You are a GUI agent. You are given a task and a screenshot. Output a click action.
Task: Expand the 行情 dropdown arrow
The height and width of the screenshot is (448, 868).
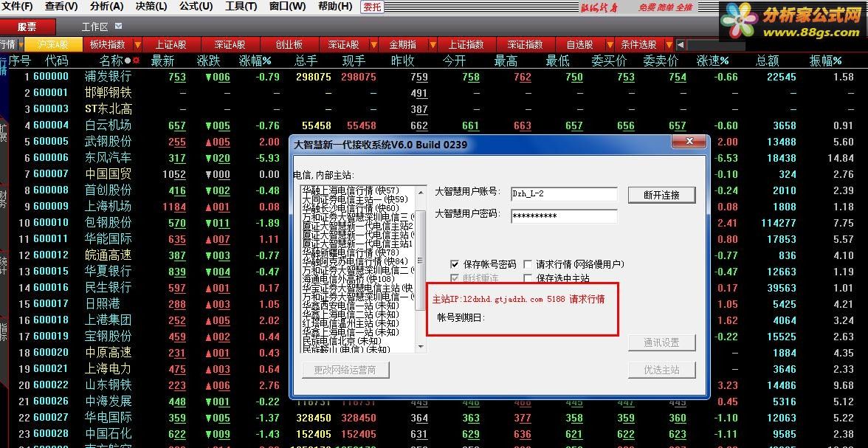pyautogui.click(x=21, y=44)
